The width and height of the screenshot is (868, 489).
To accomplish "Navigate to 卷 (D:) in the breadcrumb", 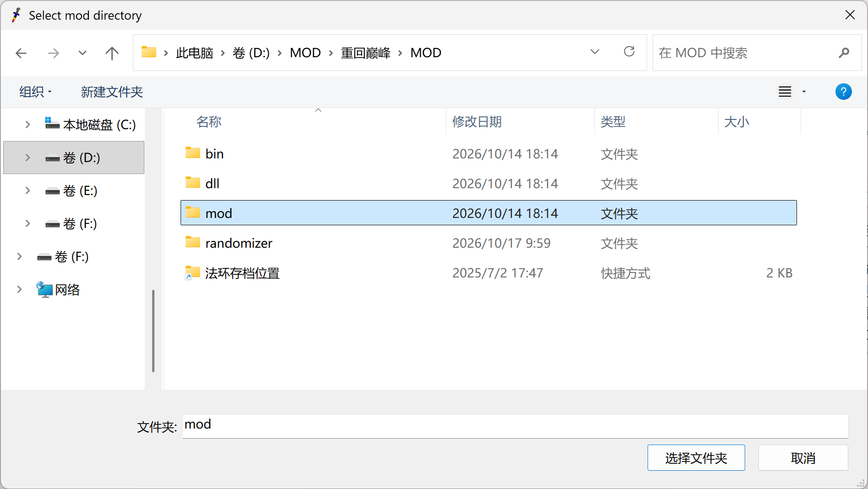I will (x=251, y=53).
